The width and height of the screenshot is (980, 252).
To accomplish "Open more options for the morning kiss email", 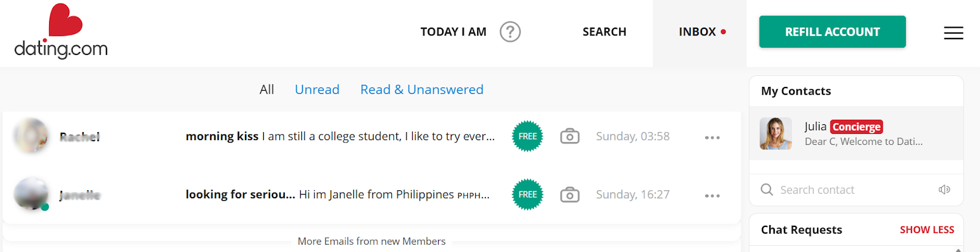I will click(x=712, y=138).
